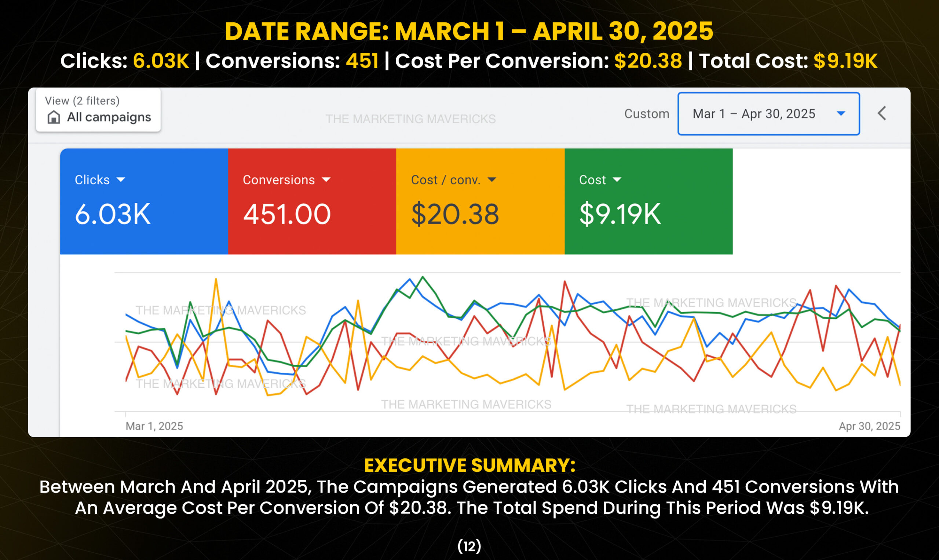Expand the Conversions metric dropdown arrow
Screen dimensions: 939x560
[326, 180]
